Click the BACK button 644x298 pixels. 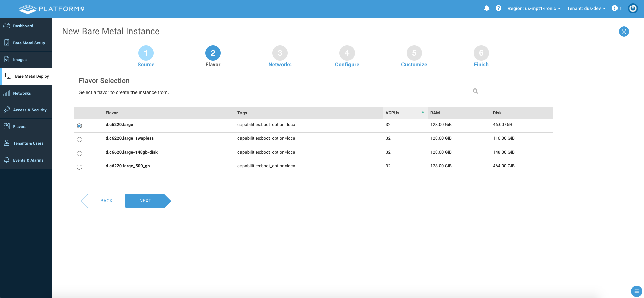[103, 201]
